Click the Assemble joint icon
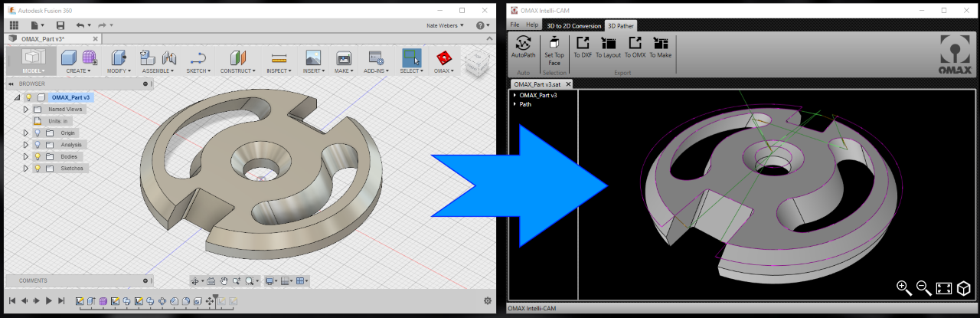Image resolution: width=980 pixels, height=318 pixels. pos(169,57)
